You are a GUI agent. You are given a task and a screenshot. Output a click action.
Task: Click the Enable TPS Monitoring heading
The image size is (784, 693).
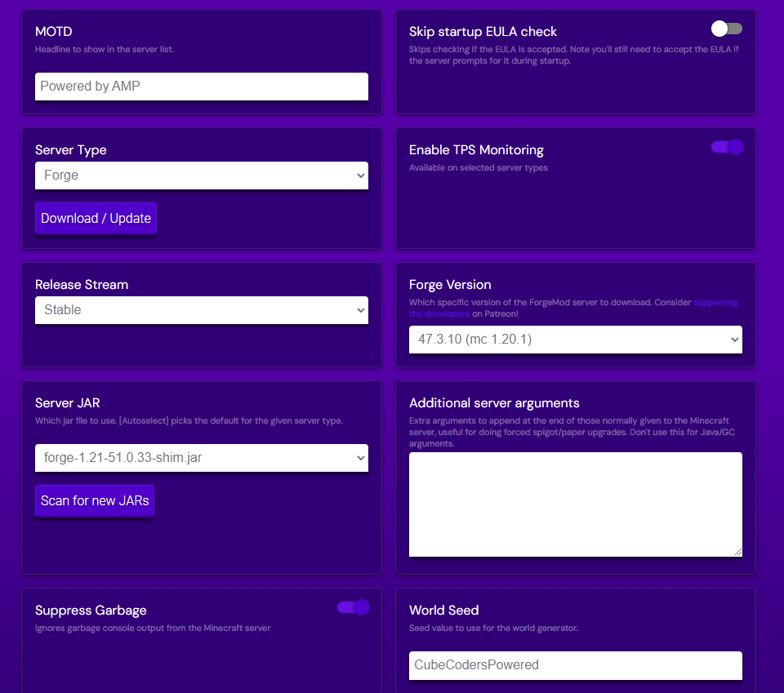coord(476,150)
